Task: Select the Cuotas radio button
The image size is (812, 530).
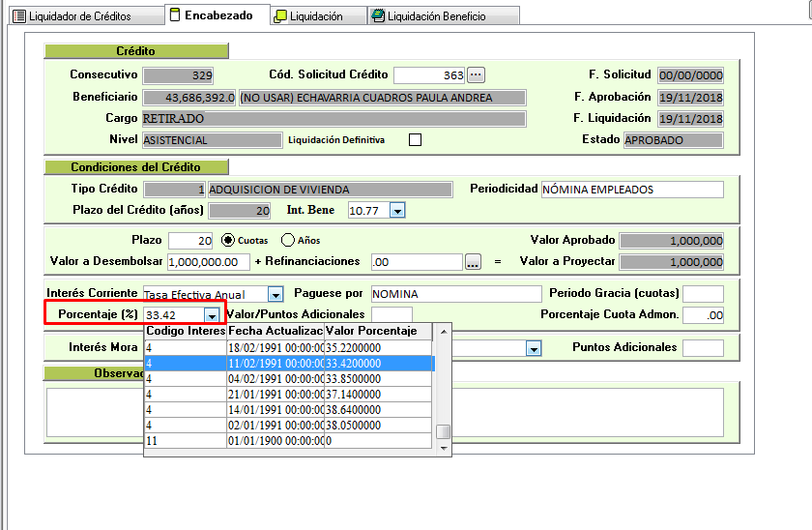Action: tap(229, 240)
